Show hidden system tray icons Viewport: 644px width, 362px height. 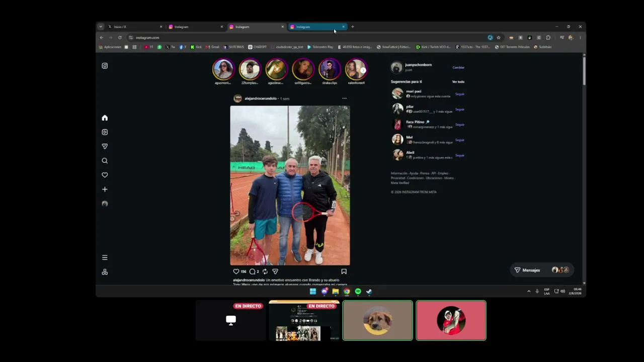529,291
